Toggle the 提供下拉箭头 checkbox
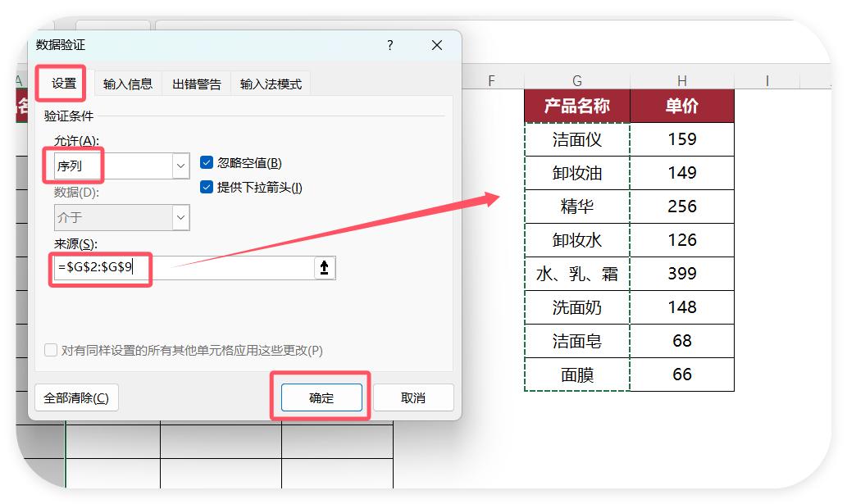Viewport: 847px width, 504px height. coord(207,187)
